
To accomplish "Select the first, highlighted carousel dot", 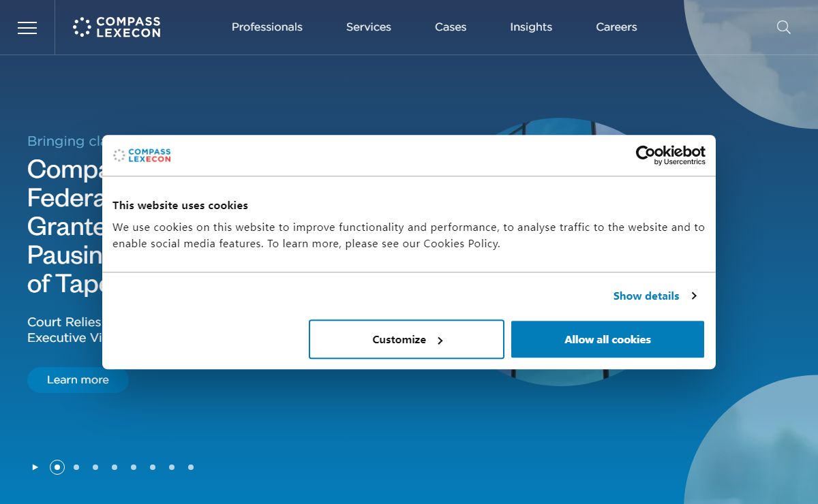I will tap(57, 467).
